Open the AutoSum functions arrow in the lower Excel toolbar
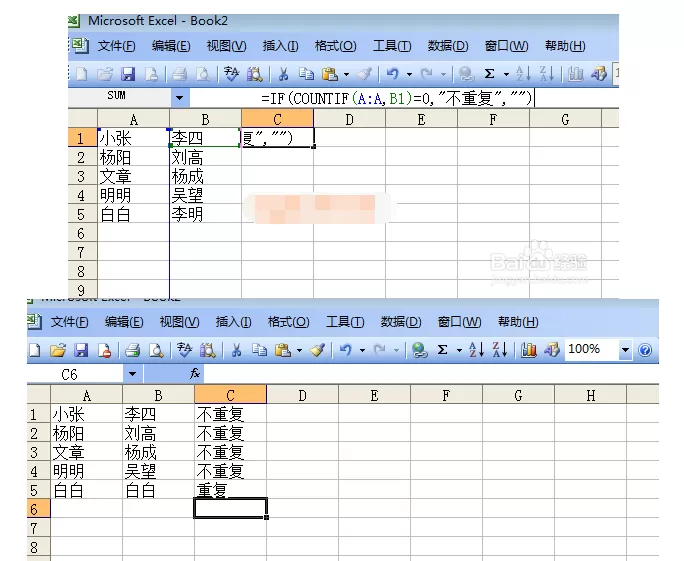684x561 pixels. pos(459,350)
